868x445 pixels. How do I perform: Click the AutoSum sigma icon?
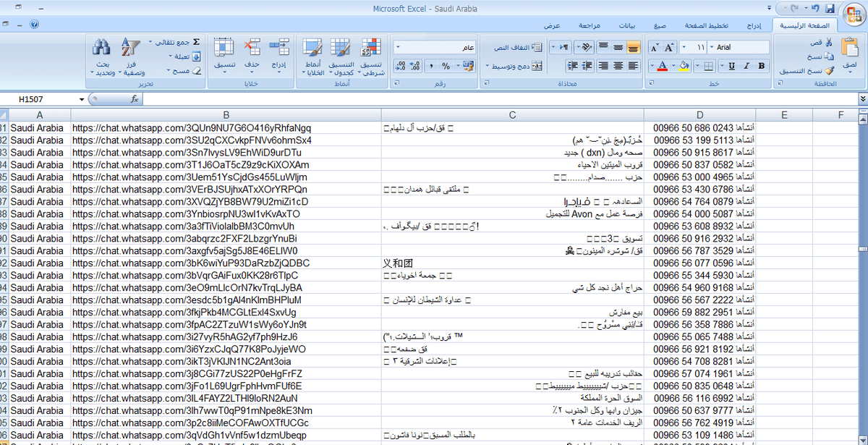pyautogui.click(x=196, y=43)
